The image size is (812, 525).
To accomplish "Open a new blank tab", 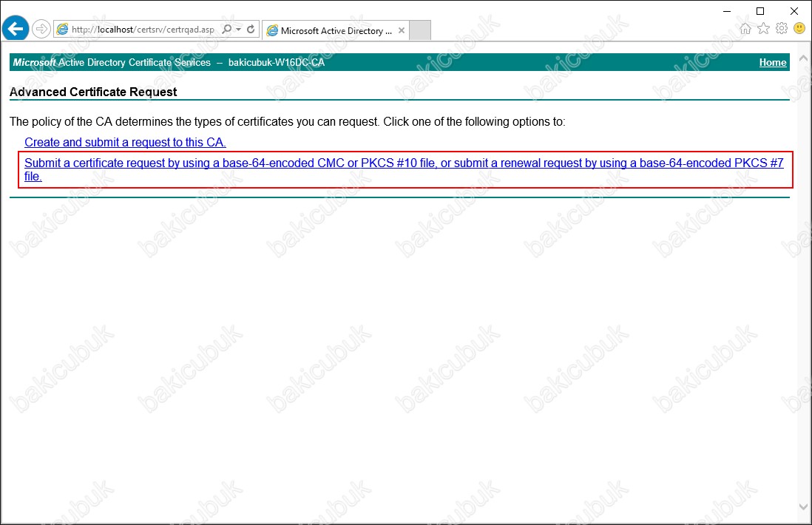I will click(x=420, y=30).
